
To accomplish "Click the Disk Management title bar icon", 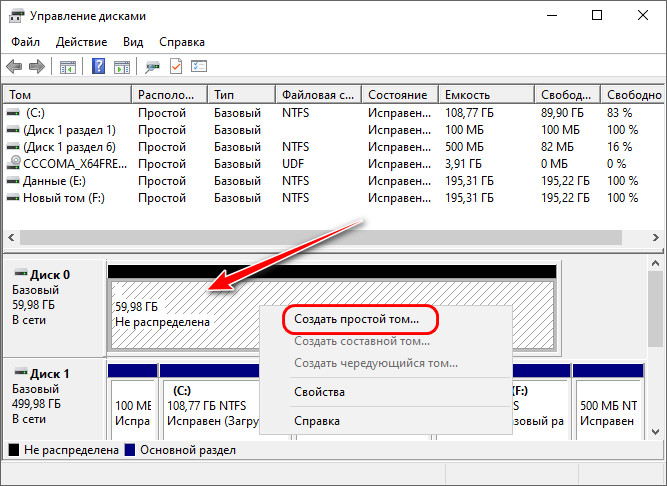I will [17, 16].
